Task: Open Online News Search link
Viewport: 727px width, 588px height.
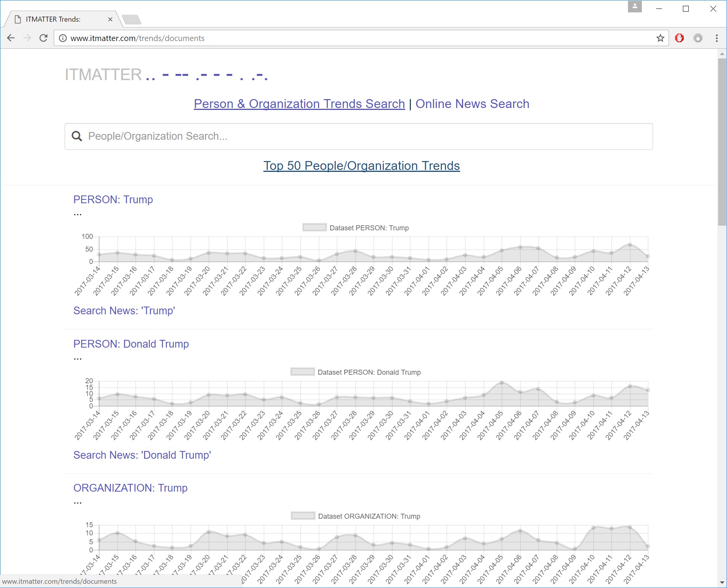Action: (x=472, y=104)
